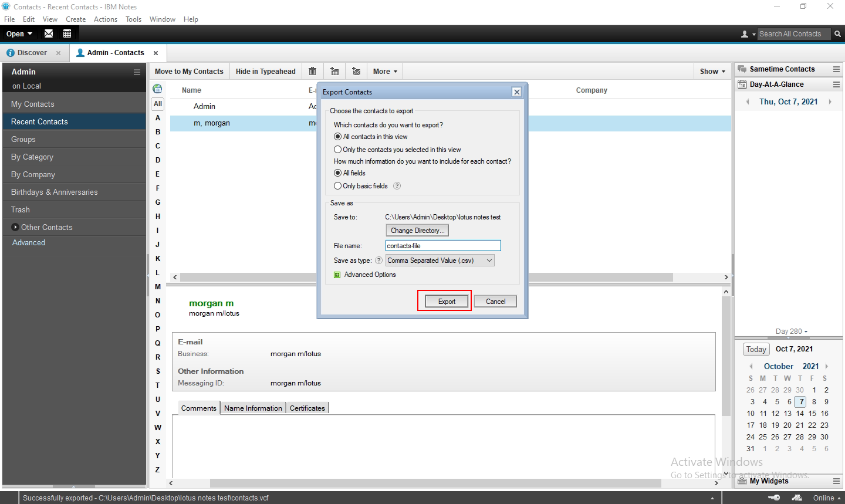The height and width of the screenshot is (504, 845).
Task: Click Move to My Contacts
Action: click(x=189, y=72)
